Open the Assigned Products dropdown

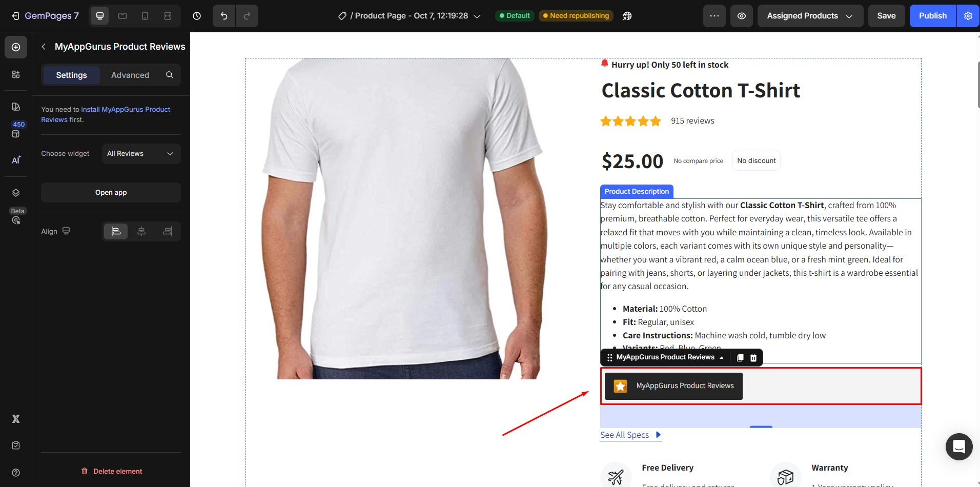[x=810, y=16]
